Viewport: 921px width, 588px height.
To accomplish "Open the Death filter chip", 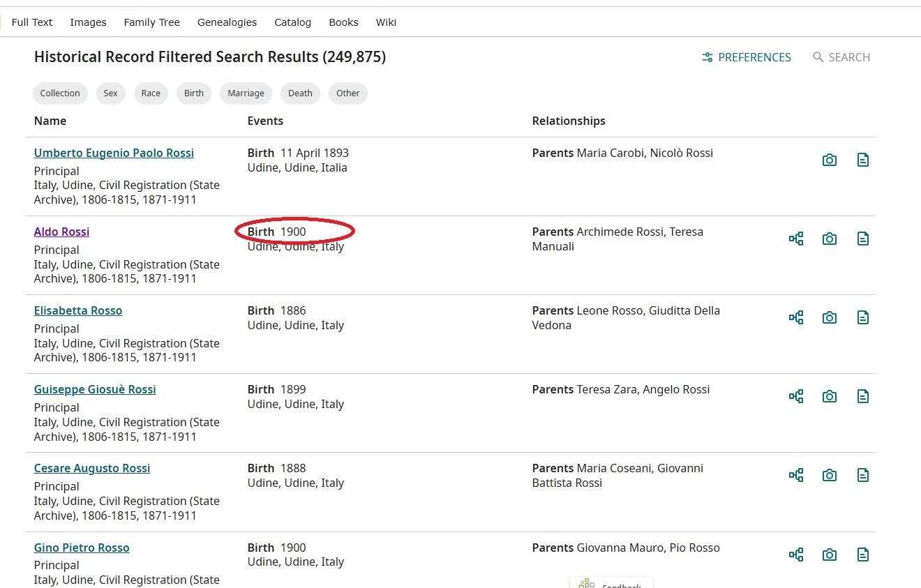I will 300,93.
